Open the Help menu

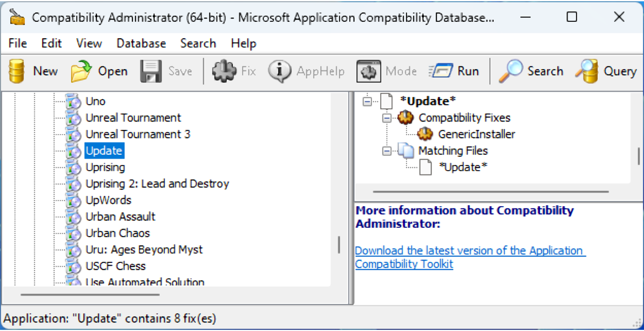pos(243,43)
